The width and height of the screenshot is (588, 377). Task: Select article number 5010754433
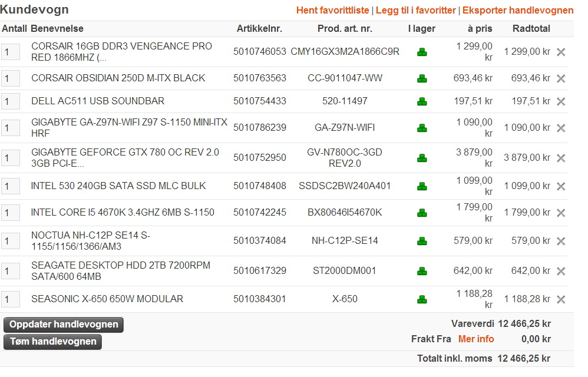pos(259,101)
